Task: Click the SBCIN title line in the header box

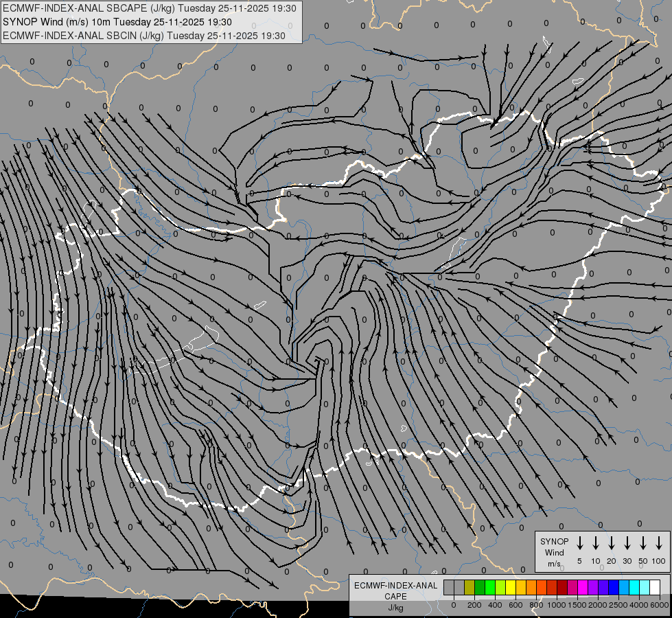Action: [144, 36]
